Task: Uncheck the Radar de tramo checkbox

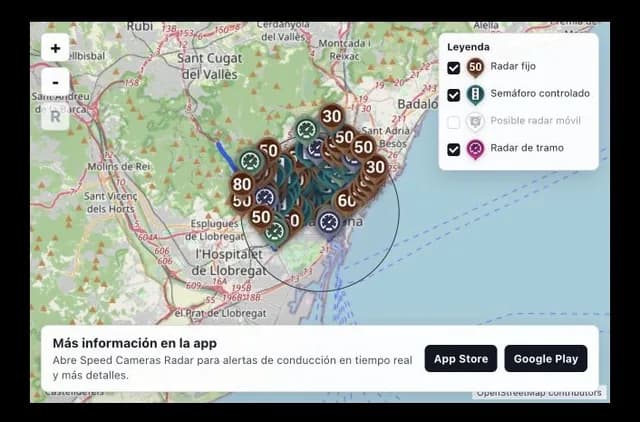Action: point(453,149)
